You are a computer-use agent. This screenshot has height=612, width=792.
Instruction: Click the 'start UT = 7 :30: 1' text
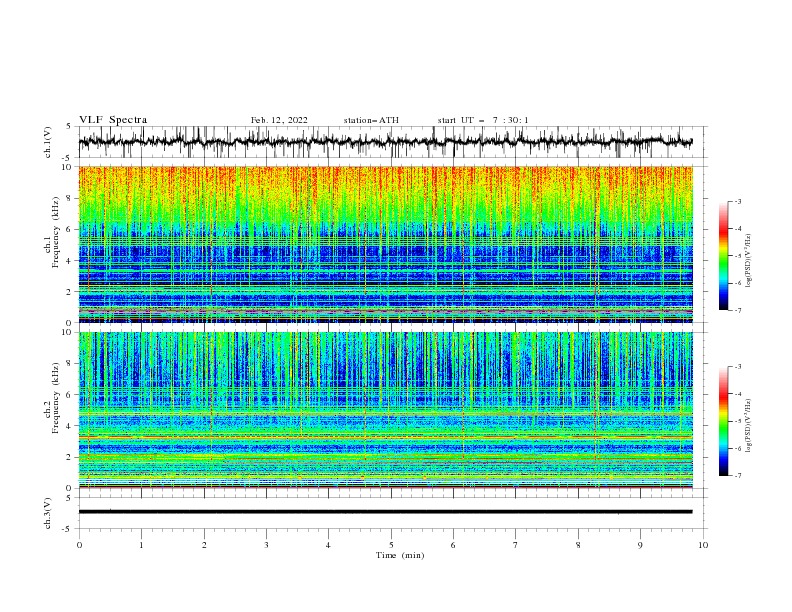point(483,120)
